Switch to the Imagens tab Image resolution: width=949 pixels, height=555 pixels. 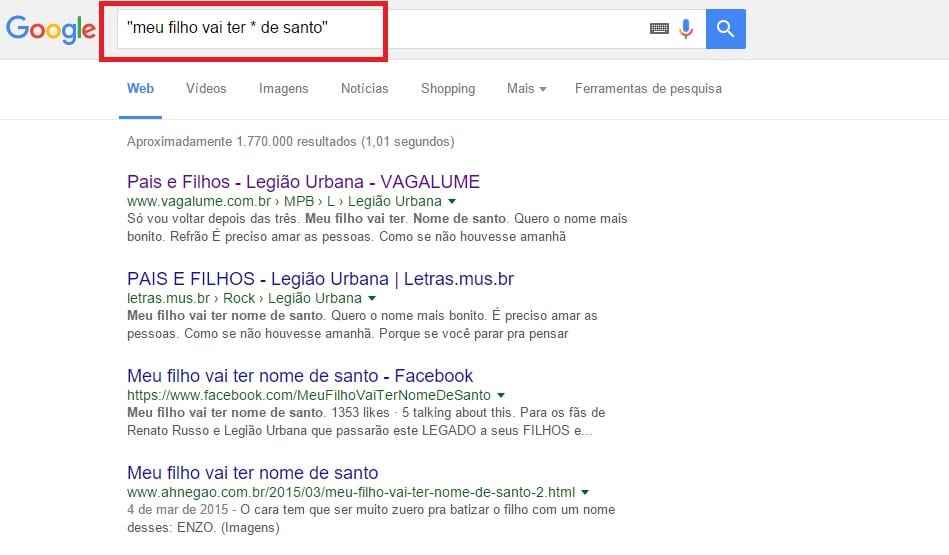click(283, 88)
